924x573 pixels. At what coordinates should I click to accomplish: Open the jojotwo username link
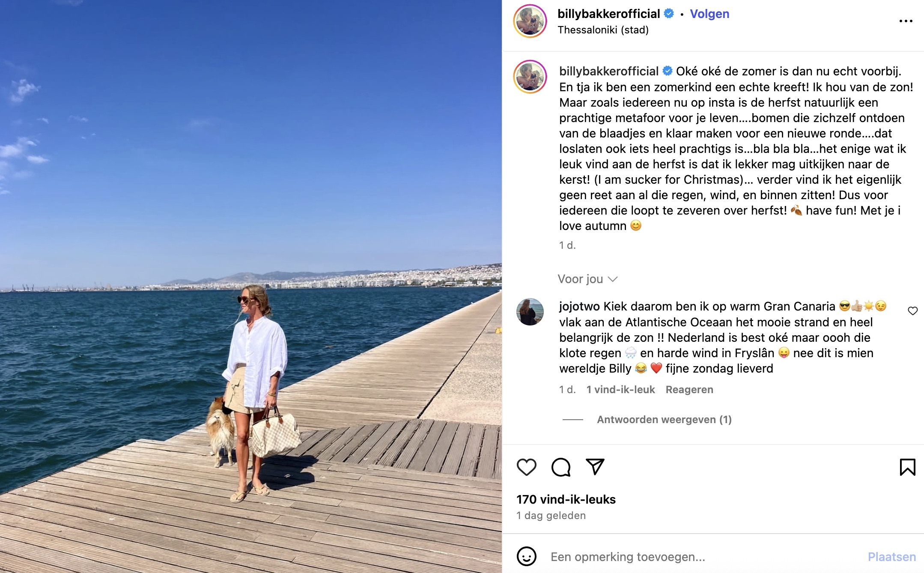click(x=579, y=307)
